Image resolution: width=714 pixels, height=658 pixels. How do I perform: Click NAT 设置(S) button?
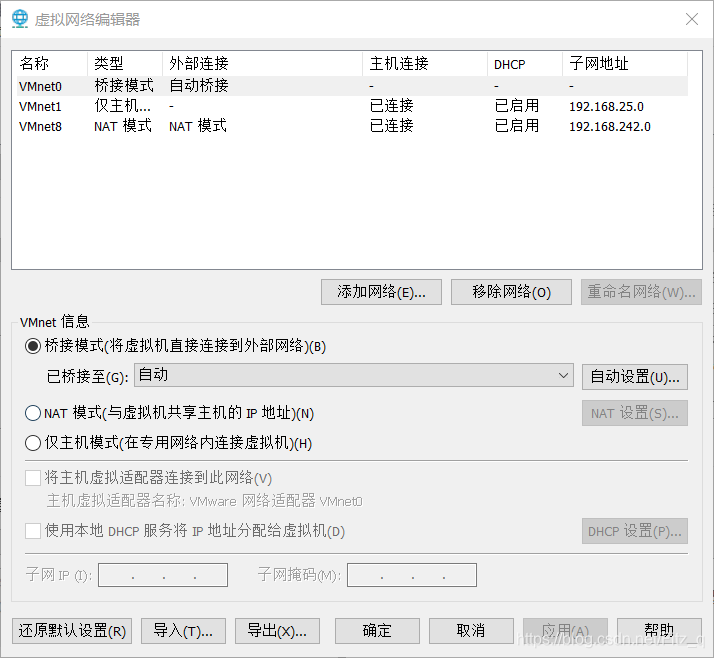pos(635,413)
